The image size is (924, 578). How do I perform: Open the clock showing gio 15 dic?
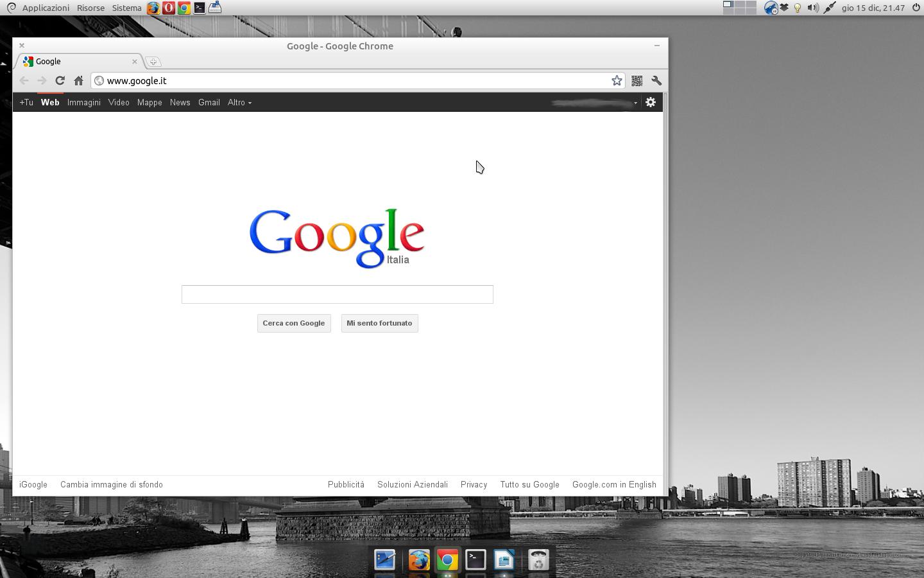coord(873,8)
